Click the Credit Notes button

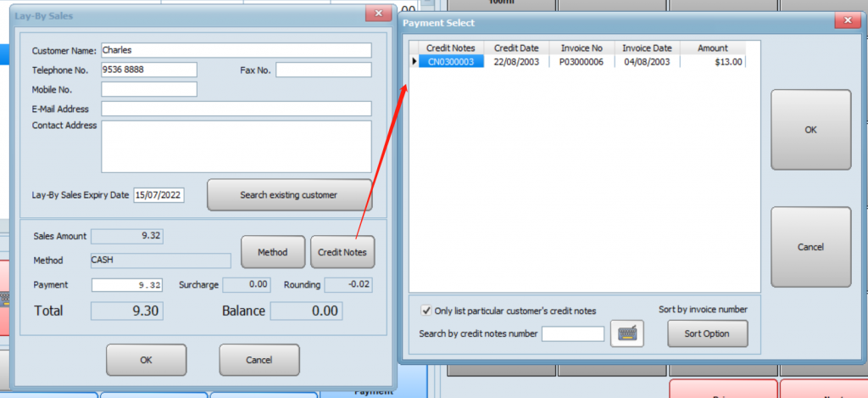tap(342, 252)
